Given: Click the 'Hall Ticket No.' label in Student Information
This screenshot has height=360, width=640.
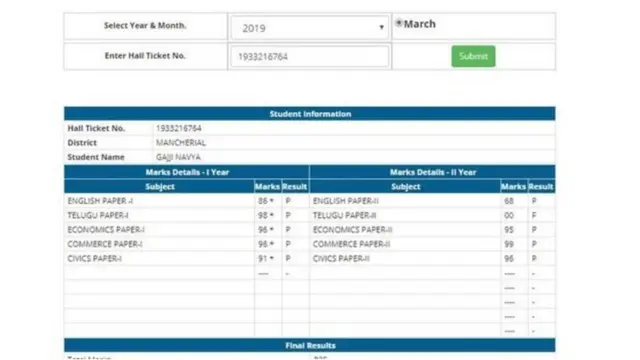Looking at the screenshot, I should click(96, 128).
